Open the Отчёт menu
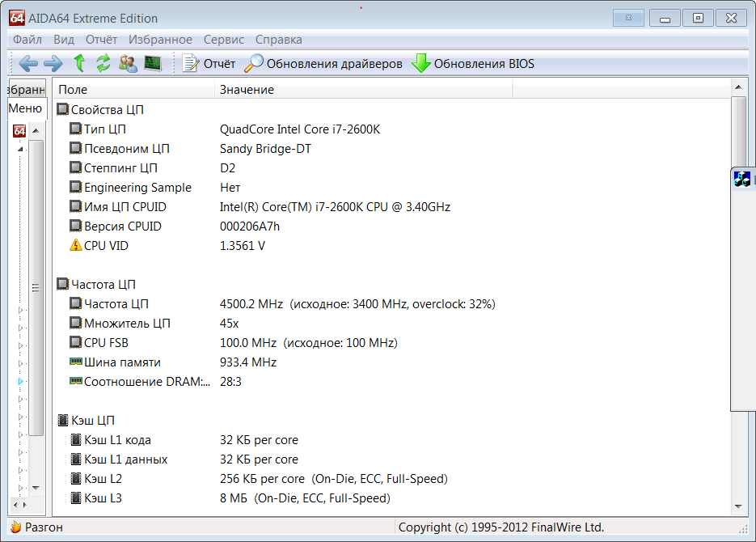The image size is (756, 542). pyautogui.click(x=101, y=40)
